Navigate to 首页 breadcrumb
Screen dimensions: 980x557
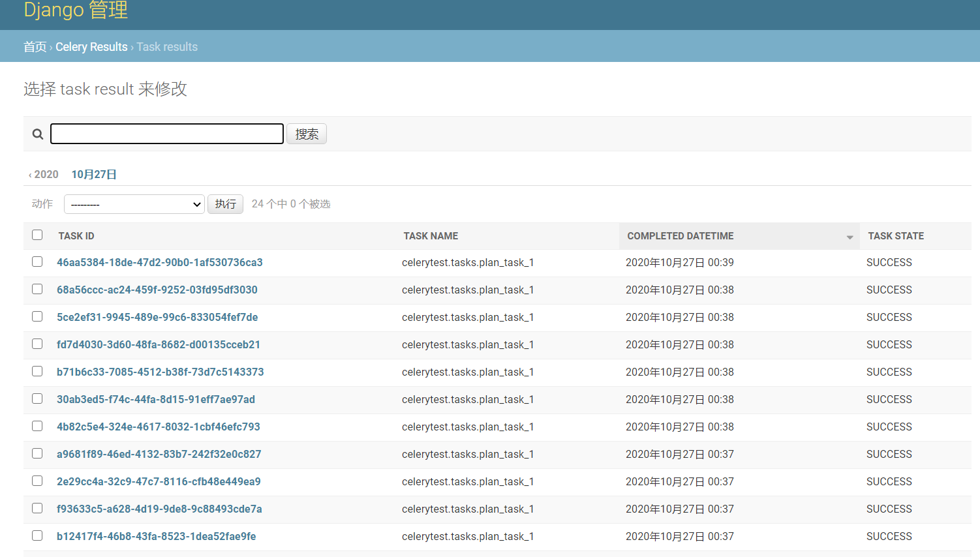(35, 46)
